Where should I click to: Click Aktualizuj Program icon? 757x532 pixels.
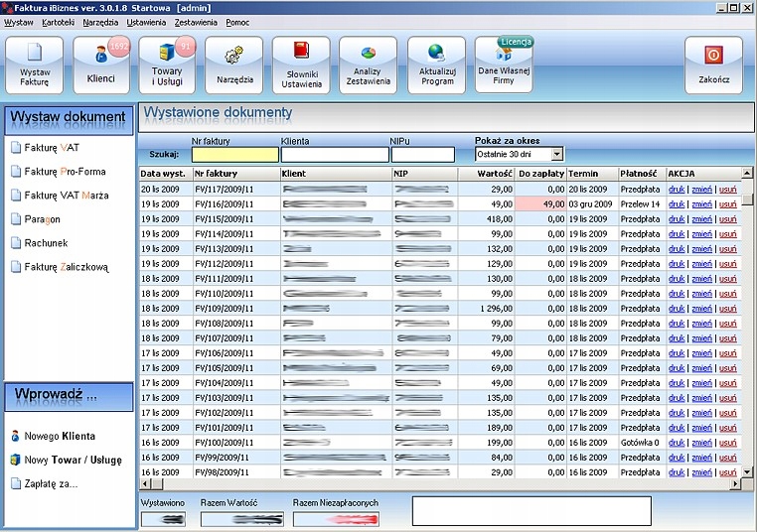coord(436,65)
